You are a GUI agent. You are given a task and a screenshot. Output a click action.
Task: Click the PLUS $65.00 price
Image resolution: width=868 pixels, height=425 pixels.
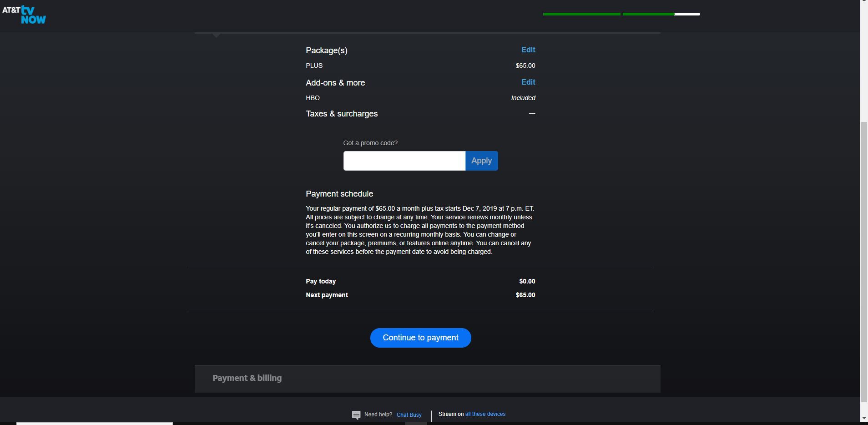click(x=525, y=66)
